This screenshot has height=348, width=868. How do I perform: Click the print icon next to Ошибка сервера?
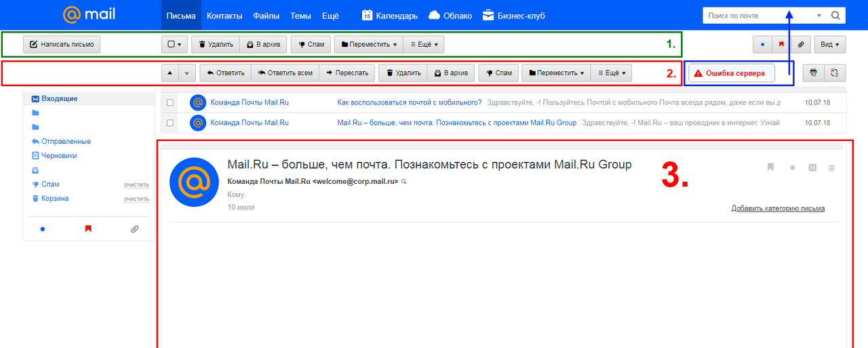tap(814, 73)
